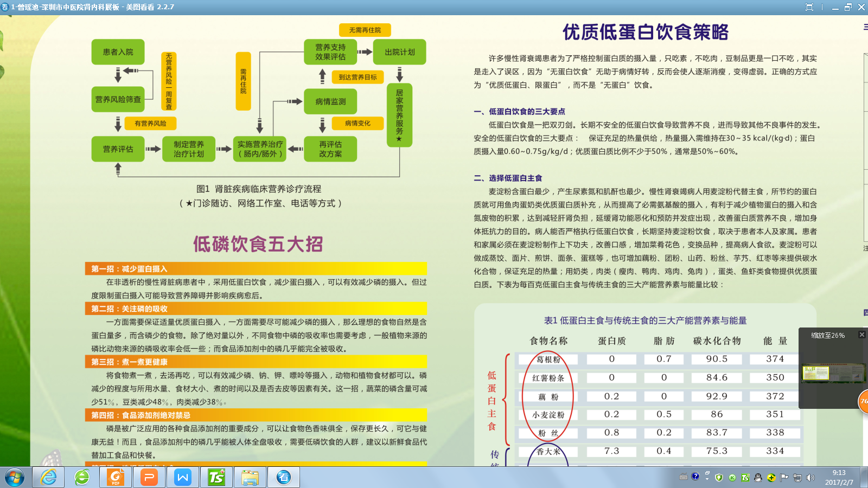Open the yellow 360 plus tray icon
The image size is (868, 488).
coord(771,478)
